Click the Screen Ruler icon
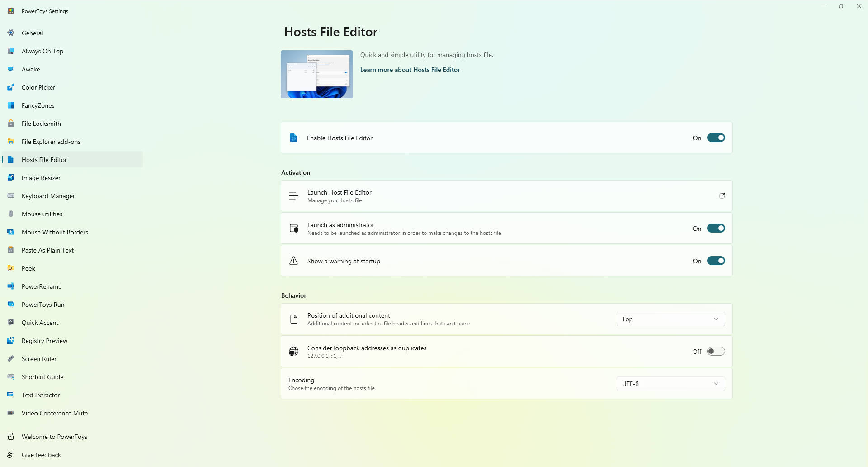868x467 pixels. point(11,359)
